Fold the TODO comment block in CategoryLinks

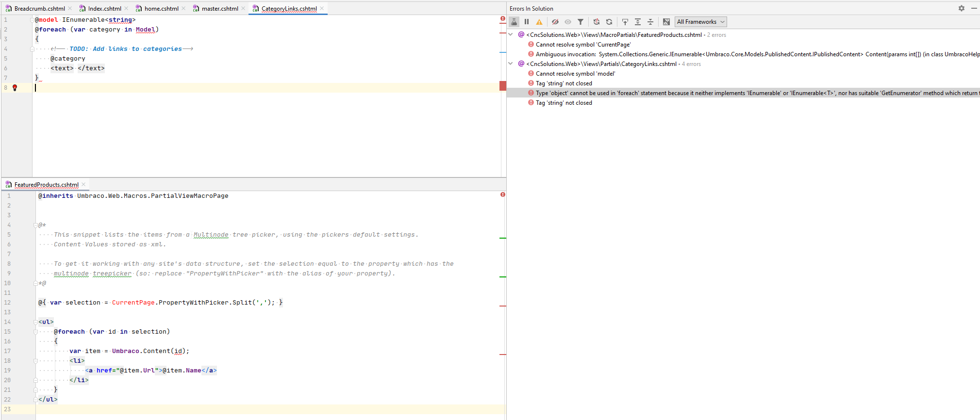coord(32,49)
